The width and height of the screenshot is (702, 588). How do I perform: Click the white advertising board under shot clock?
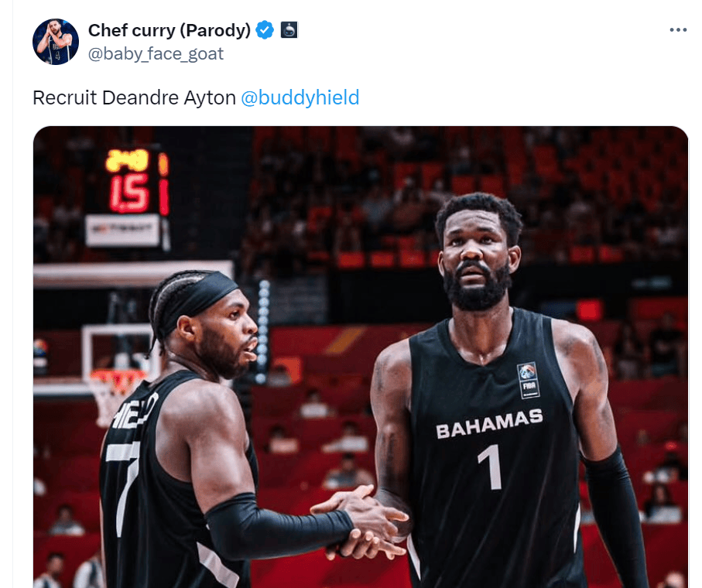click(122, 231)
